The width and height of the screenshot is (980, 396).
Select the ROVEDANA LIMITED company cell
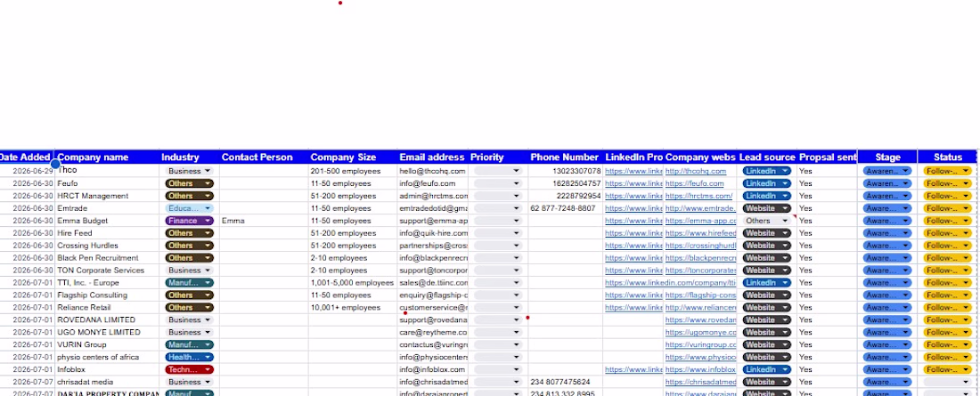click(x=106, y=319)
